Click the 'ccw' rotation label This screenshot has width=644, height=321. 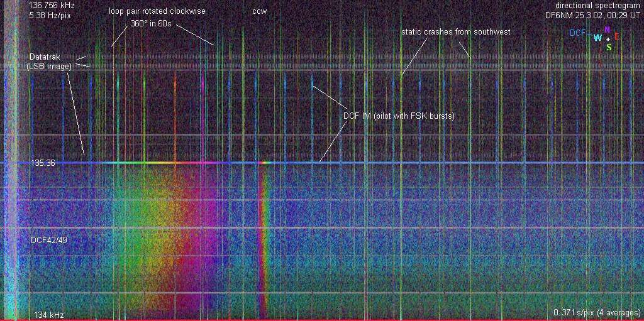[259, 11]
